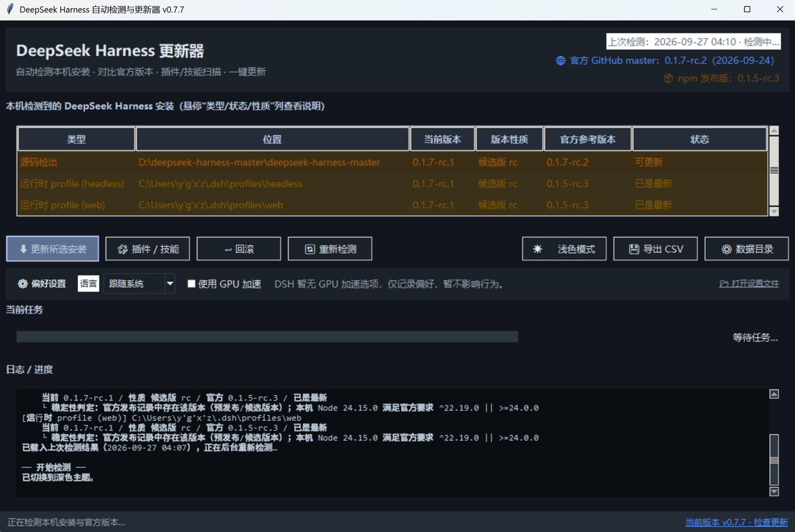Screen dimensions: 795x532
Task: Click the 已切换到深色主题 log line
Action: click(x=58, y=477)
